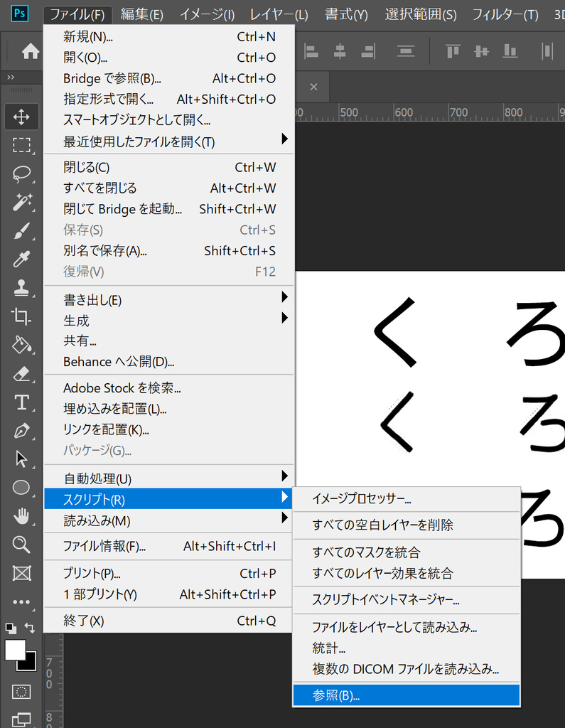Choose 終了(X) to quit Photoshop
Image resolution: width=565 pixels, height=728 pixels.
tap(169, 621)
